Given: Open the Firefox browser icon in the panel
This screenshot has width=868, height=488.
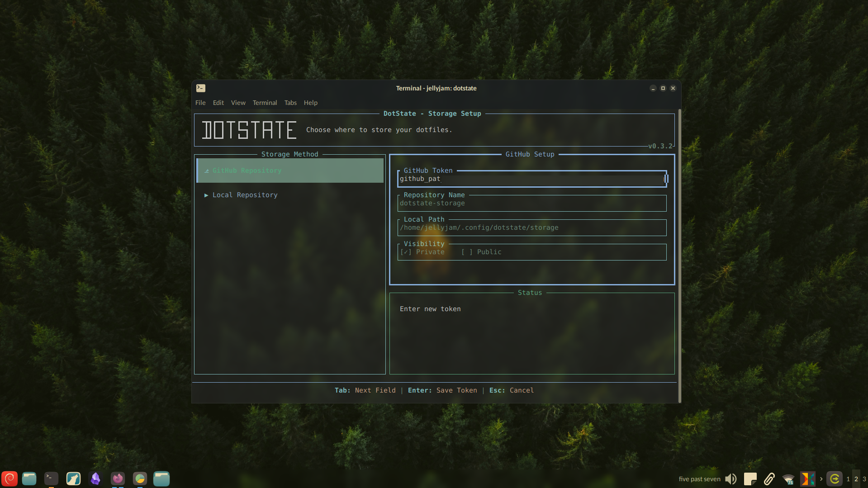Looking at the screenshot, I should pyautogui.click(x=118, y=479).
